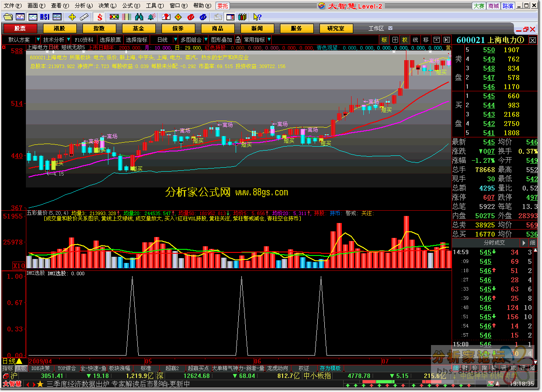Toggle the 标 marker button

point(384,40)
